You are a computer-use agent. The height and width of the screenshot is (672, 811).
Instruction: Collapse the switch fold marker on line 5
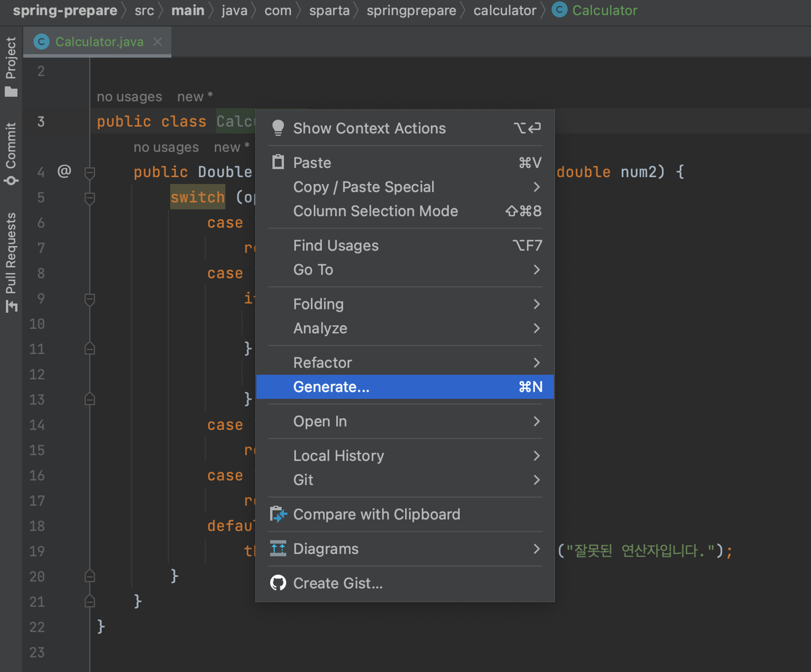tap(90, 198)
